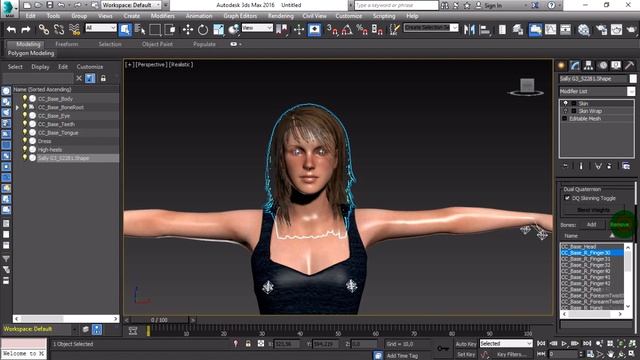Click the Play Animation button
The width and height of the screenshot is (640, 360).
(x=564, y=344)
